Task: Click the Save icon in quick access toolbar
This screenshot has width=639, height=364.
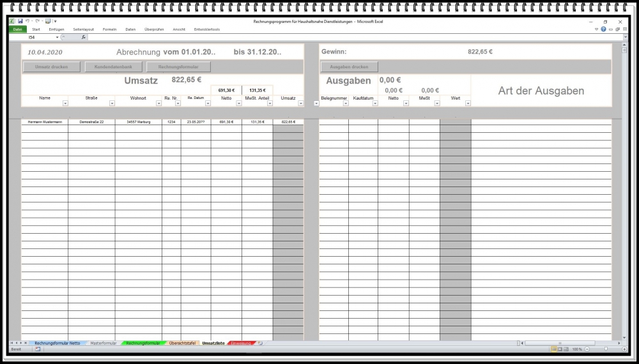Action: click(20, 21)
